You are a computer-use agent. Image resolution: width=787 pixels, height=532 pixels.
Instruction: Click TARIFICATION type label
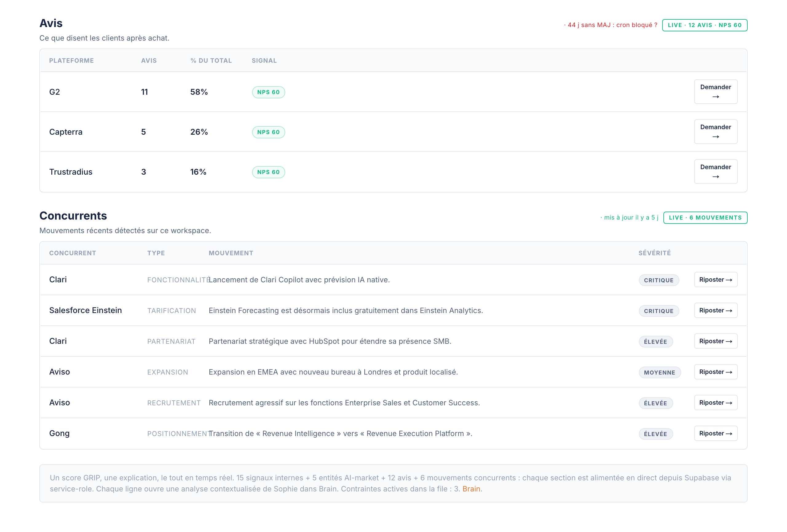click(172, 311)
